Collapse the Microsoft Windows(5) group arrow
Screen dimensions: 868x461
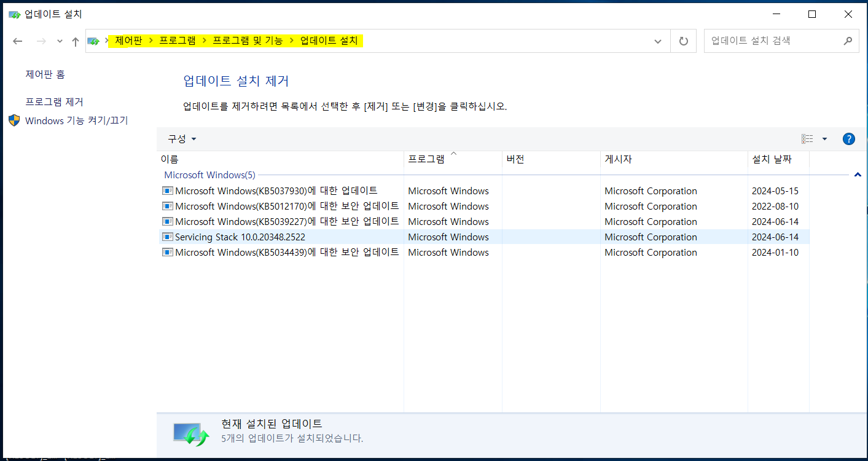[858, 175]
